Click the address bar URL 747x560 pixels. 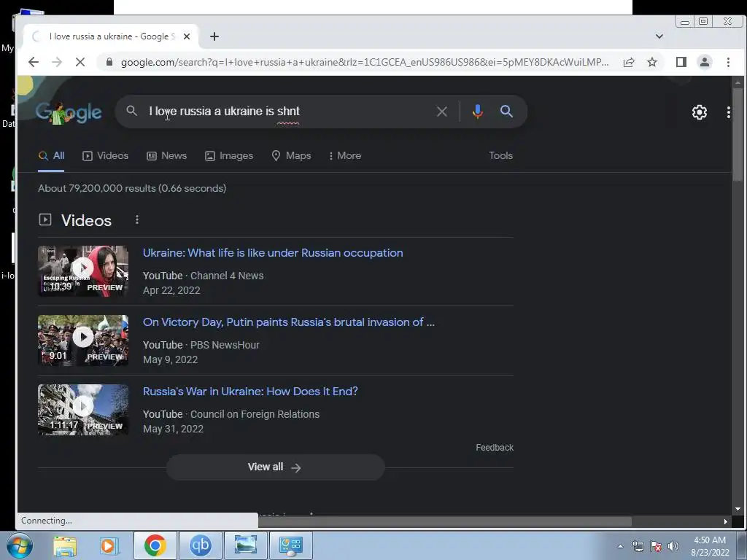coord(365,62)
